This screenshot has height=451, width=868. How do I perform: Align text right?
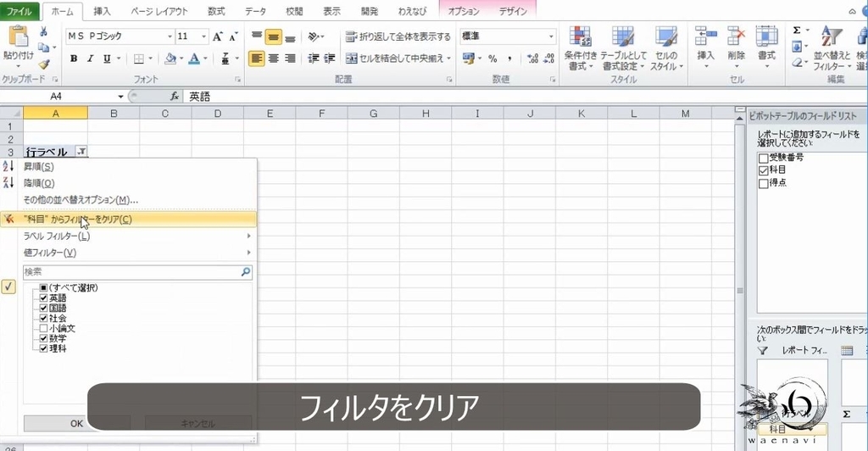click(290, 58)
